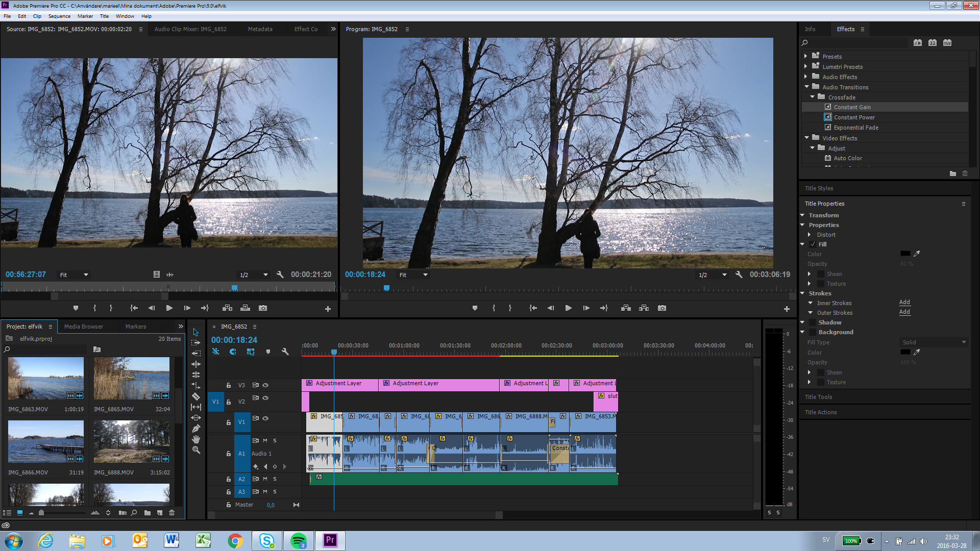Collapse the Audio Transitions folder
Image resolution: width=980 pixels, height=551 pixels.
[x=806, y=87]
